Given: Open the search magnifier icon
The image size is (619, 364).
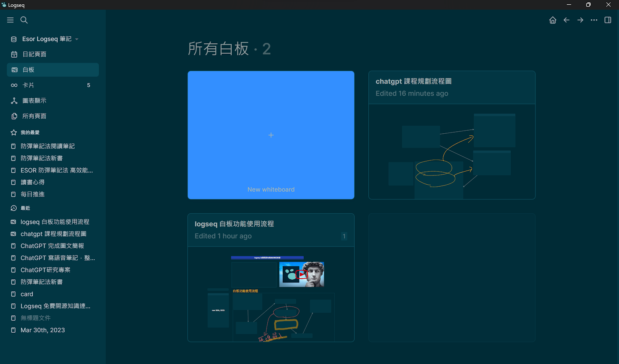Looking at the screenshot, I should click(x=24, y=20).
